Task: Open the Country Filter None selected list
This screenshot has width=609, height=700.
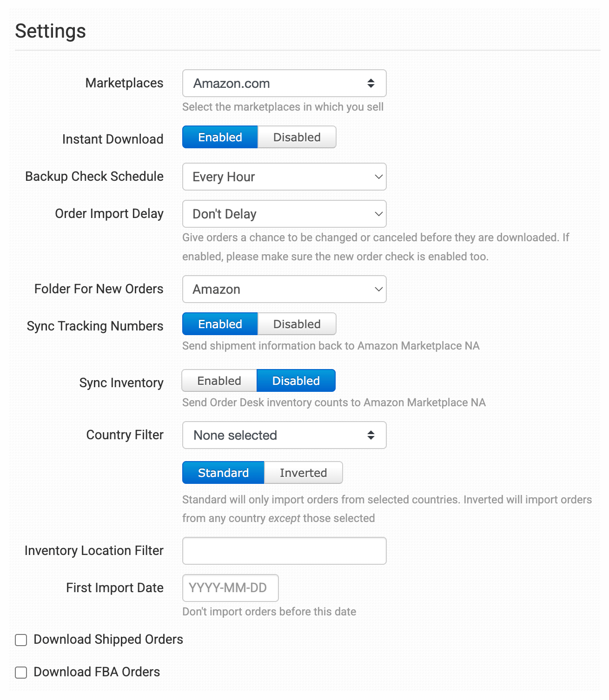Action: (x=284, y=435)
